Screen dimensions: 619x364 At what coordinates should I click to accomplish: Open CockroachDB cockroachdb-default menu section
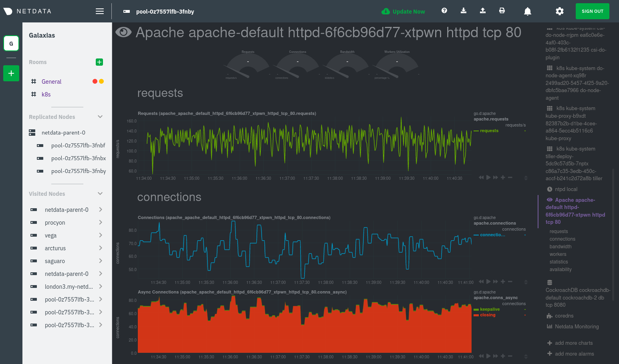[x=578, y=294]
